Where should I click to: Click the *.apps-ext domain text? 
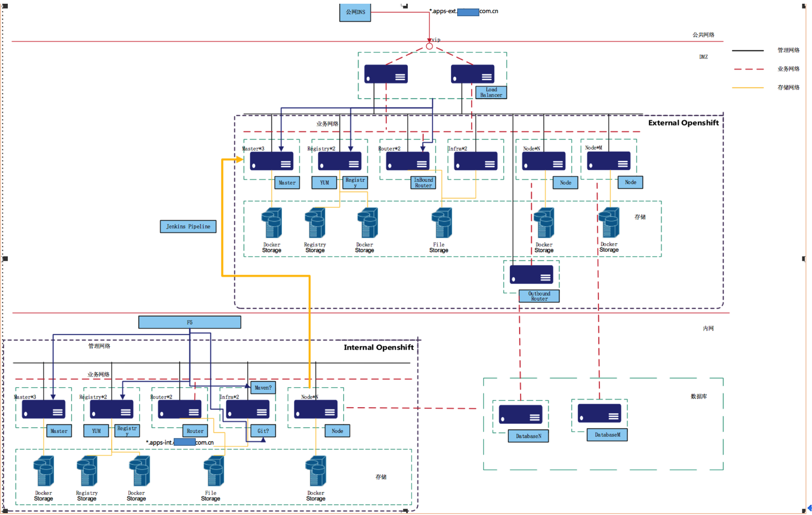pos(464,11)
